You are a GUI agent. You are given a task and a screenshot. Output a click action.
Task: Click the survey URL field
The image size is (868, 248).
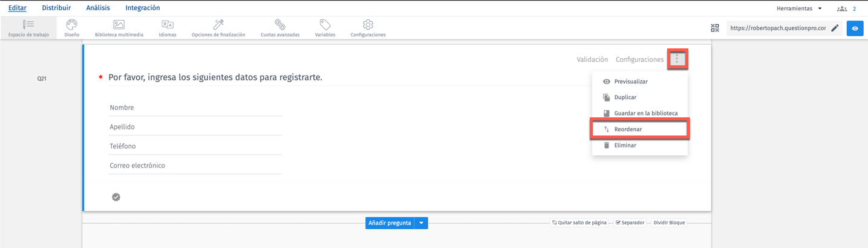click(778, 28)
